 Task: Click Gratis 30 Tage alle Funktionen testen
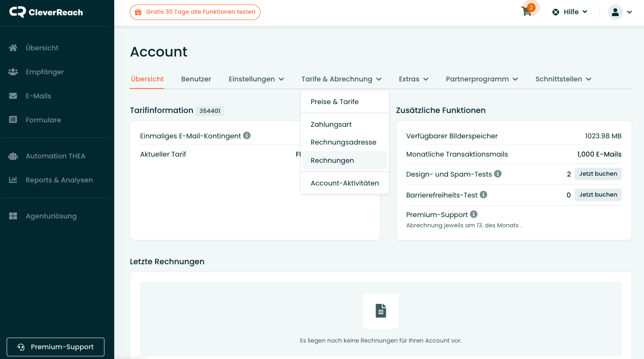195,12
